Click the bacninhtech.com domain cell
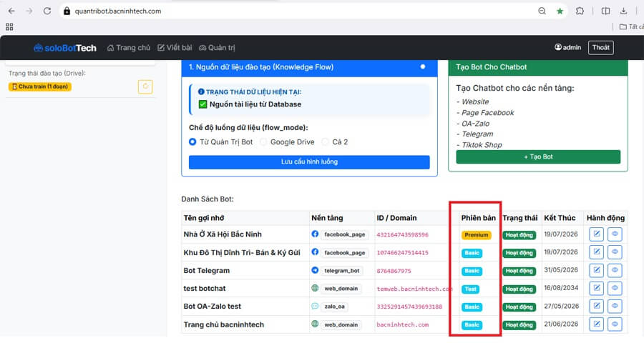This screenshot has height=343, width=644. (402, 325)
